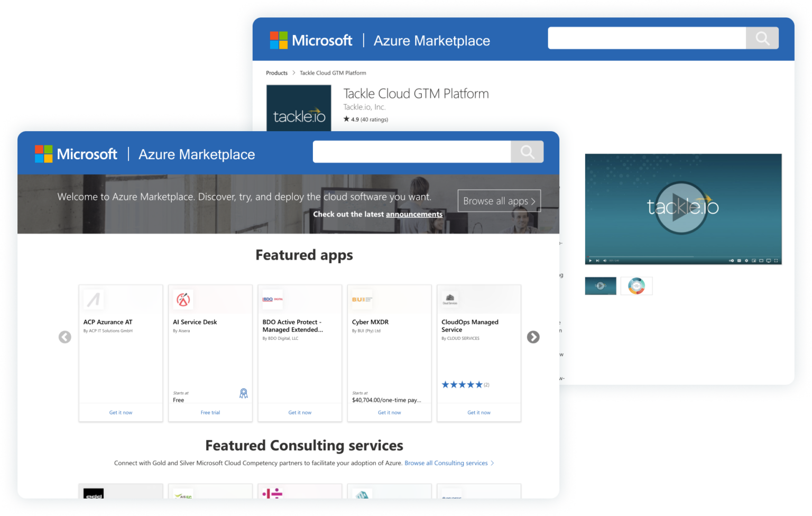Click the Microsoft logo in the front window header
This screenshot has width=812, height=516.
[x=76, y=154]
